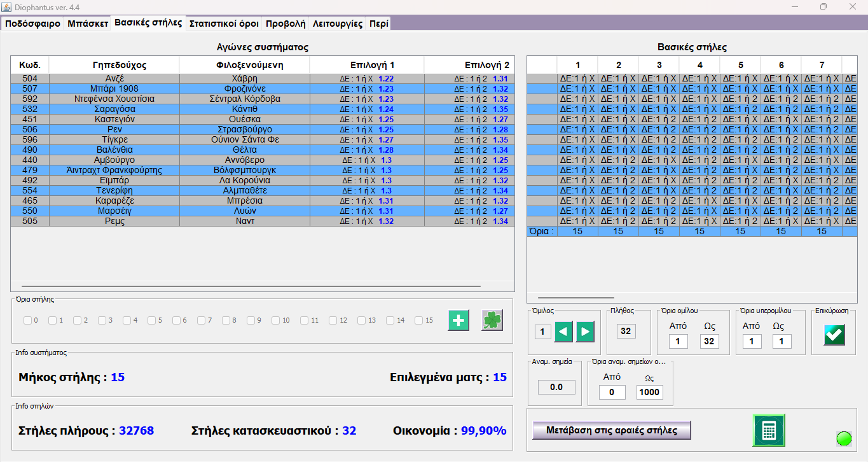868x462 pixels.
Task: Click the supergroup limits Από field
Action: point(752,342)
